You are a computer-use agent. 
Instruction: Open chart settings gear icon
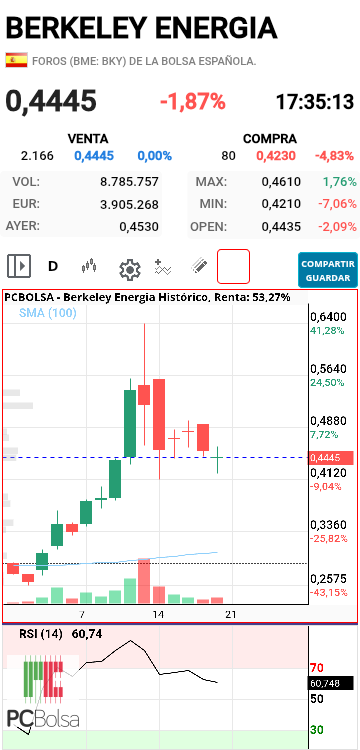[x=129, y=270]
